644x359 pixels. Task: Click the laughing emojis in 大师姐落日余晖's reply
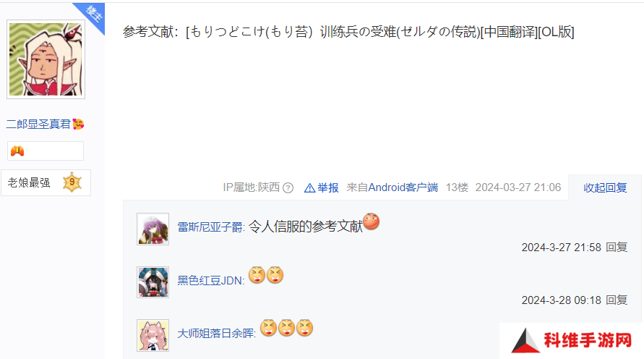[287, 328]
